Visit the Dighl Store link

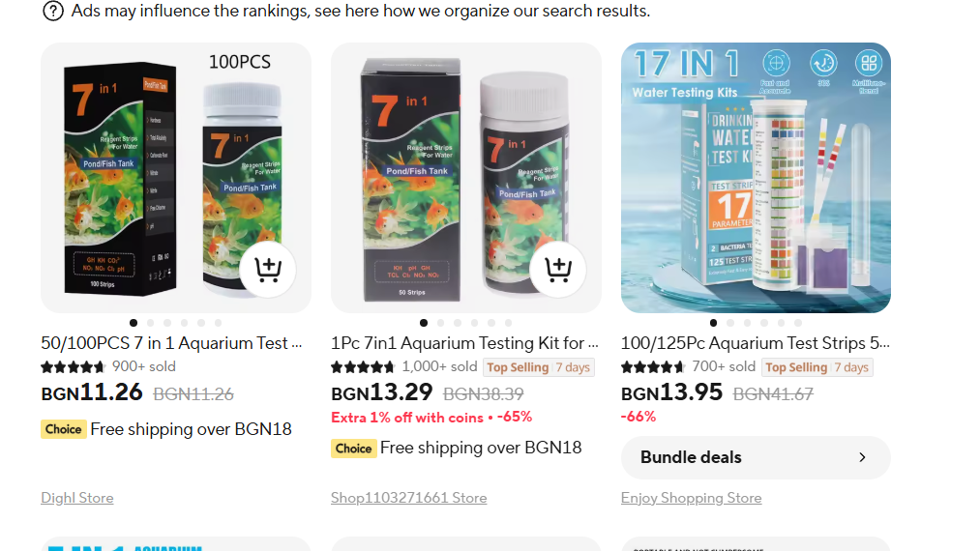point(77,498)
